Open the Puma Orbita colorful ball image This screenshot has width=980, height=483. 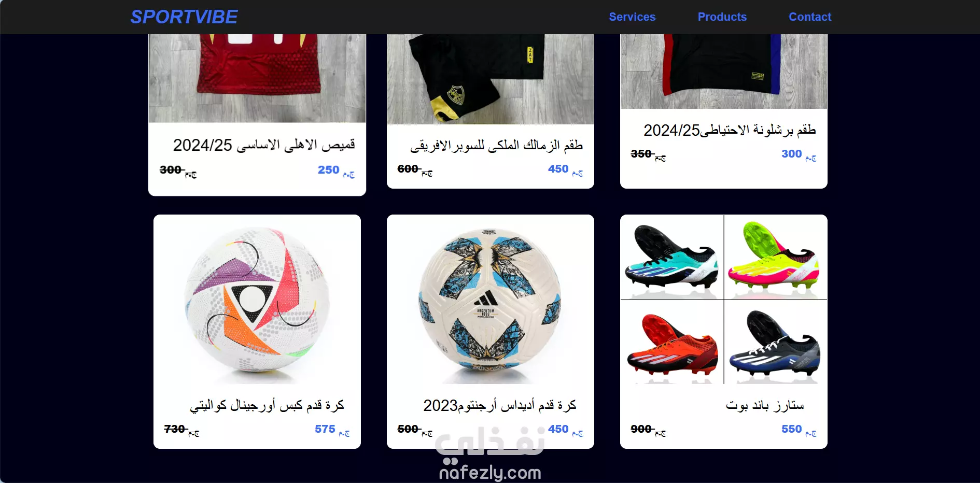[257, 300]
